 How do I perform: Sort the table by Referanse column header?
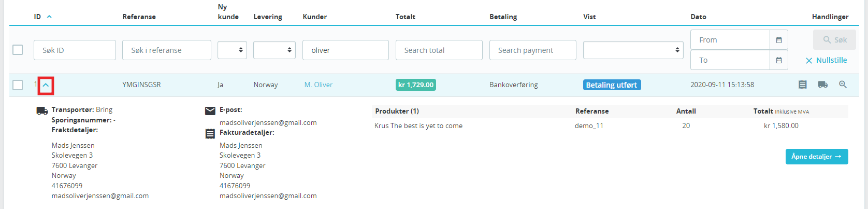coord(139,17)
